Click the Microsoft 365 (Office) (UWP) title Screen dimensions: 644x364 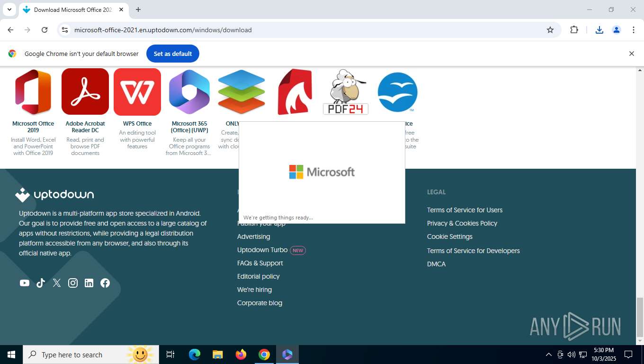click(189, 127)
